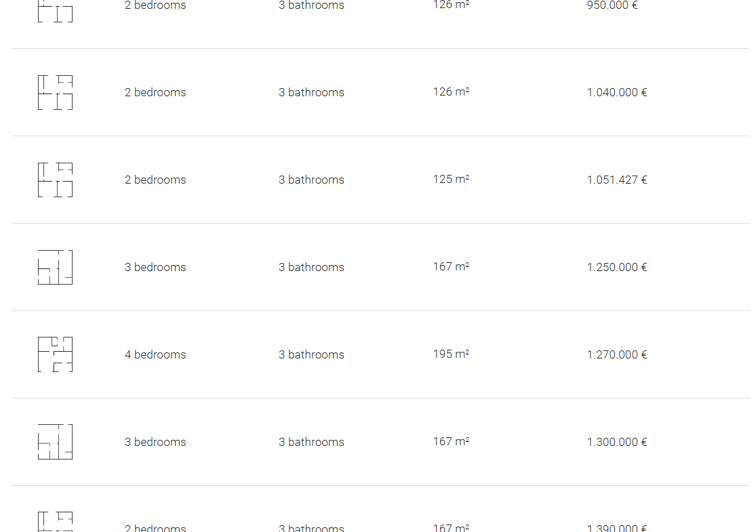The width and height of the screenshot is (756, 532).
Task: Select the 195 m² area value
Action: (x=451, y=354)
